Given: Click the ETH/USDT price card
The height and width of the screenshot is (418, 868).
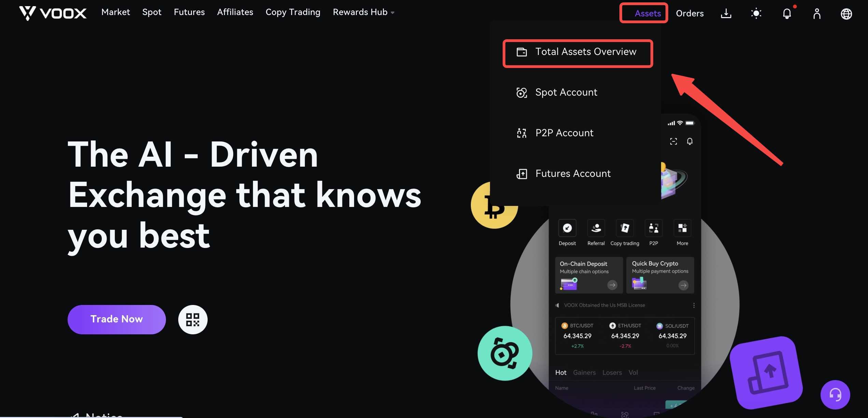Looking at the screenshot, I should coord(625,336).
